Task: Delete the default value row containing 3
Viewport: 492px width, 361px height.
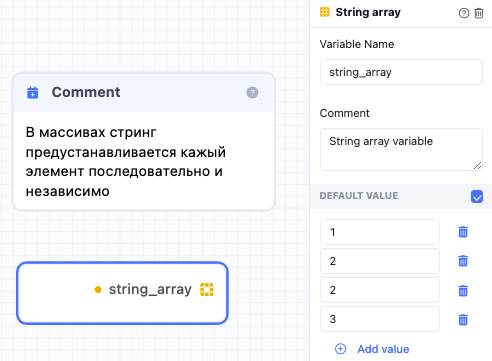Action: click(x=463, y=319)
